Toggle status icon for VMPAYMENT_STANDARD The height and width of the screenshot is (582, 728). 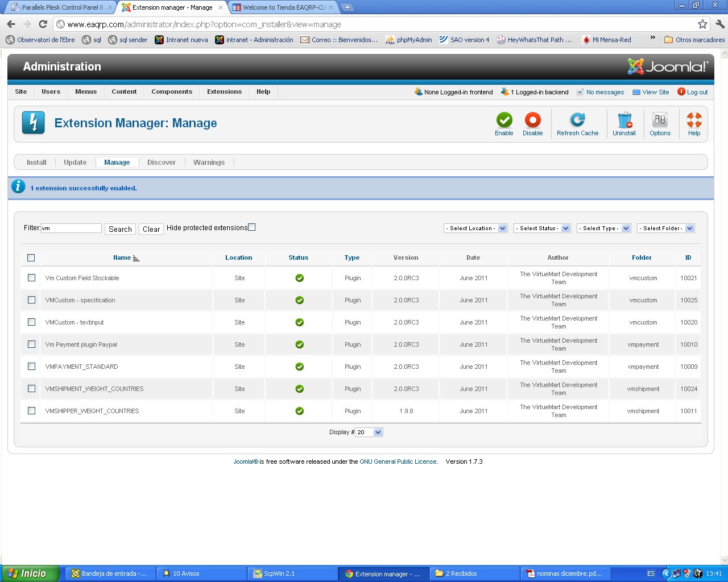pyautogui.click(x=299, y=367)
